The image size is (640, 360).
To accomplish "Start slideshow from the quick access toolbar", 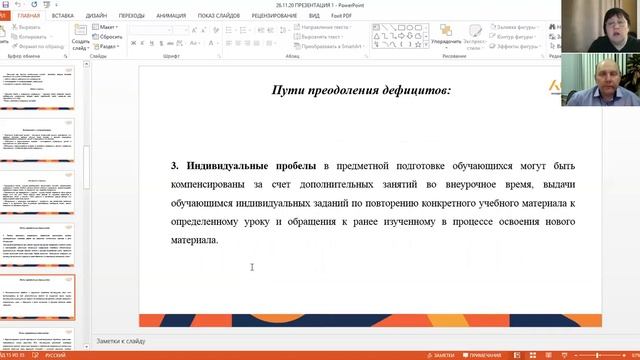I will click(47, 4).
